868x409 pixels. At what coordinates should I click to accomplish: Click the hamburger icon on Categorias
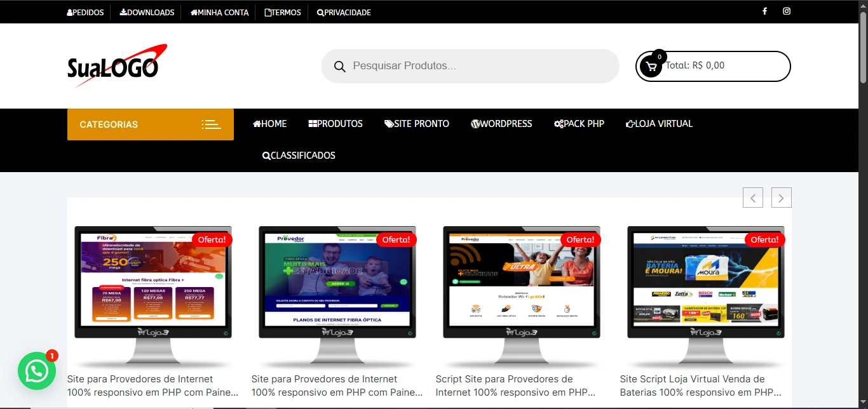[212, 124]
